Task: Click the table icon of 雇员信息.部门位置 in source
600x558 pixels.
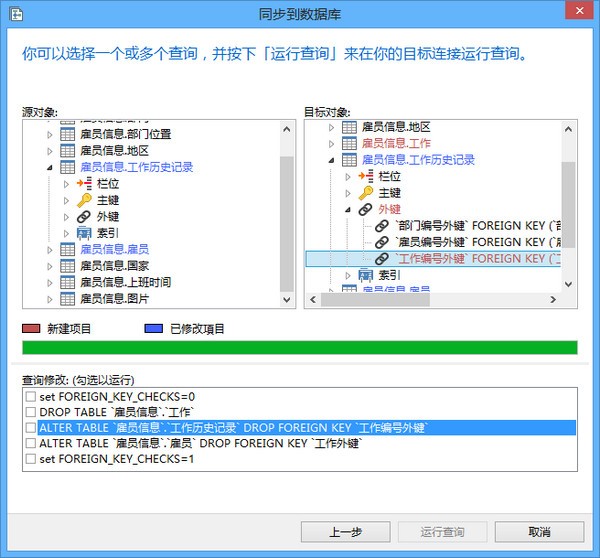Action: (67, 134)
